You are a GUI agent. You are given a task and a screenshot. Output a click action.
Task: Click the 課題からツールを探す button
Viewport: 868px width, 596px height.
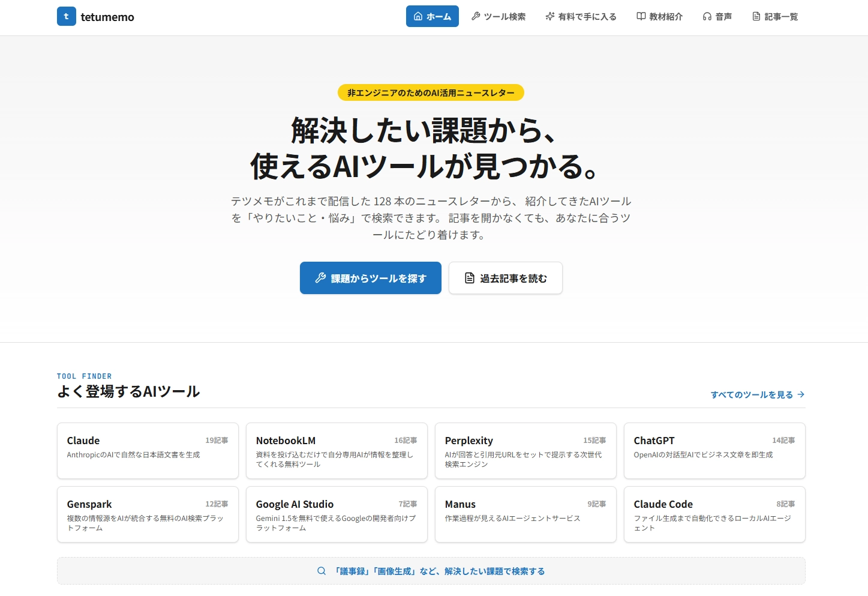coord(371,278)
